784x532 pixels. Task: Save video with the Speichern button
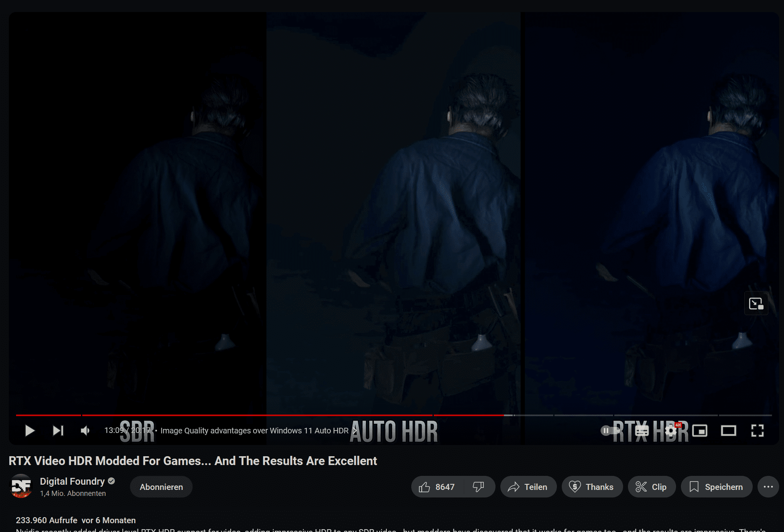pos(717,487)
